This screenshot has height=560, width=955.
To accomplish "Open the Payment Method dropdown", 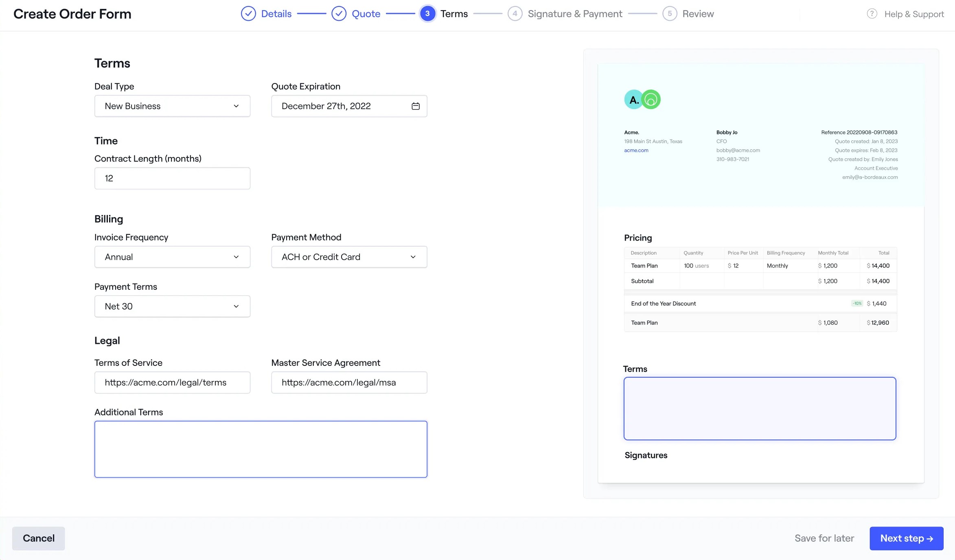I will 349,257.
